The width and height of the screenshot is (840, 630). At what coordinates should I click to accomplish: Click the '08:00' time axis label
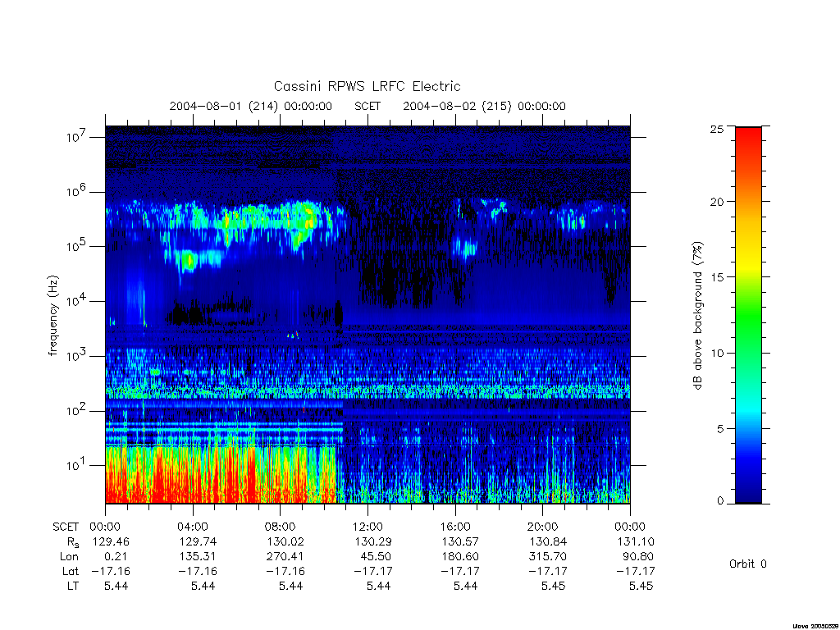[280, 527]
